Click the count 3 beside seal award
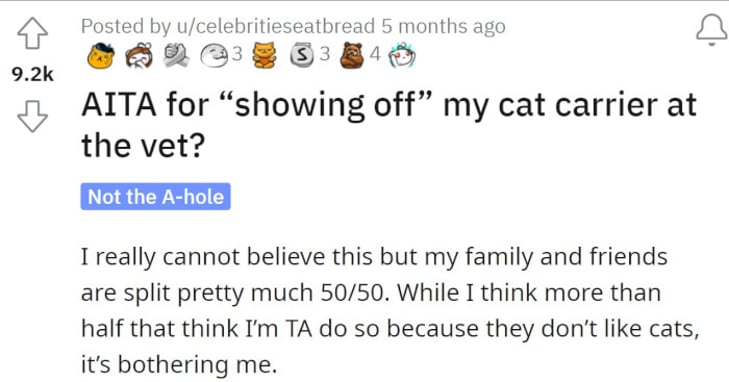Screen dimensions: 729x382 pyautogui.click(x=237, y=54)
